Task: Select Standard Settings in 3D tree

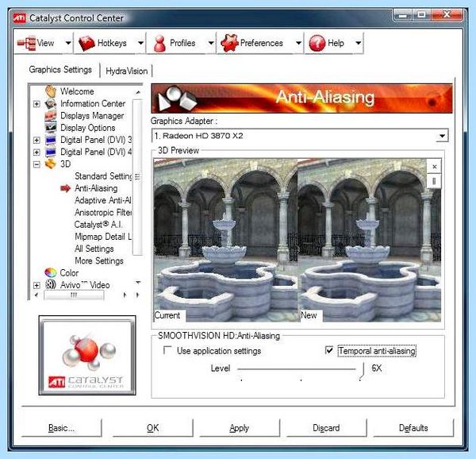Action: pyautogui.click(x=103, y=176)
